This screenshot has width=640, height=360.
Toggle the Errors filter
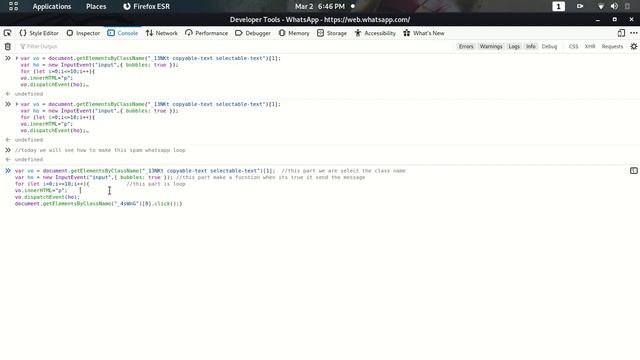tap(466, 47)
